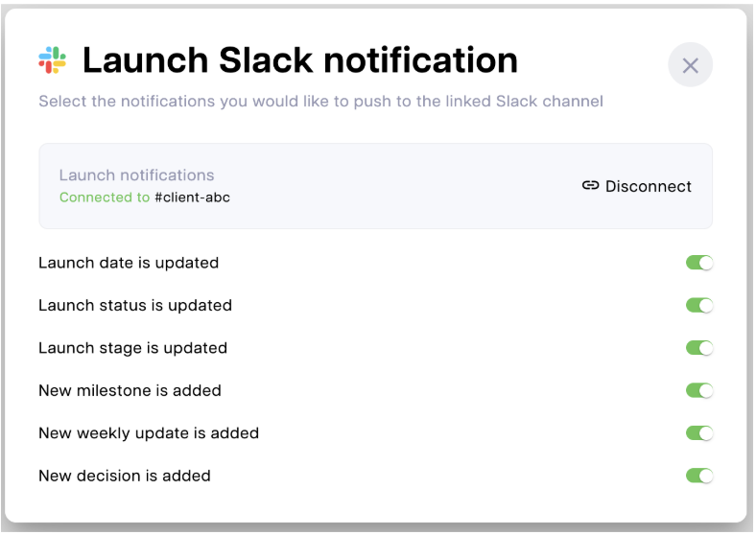Click the Slack logo icon

click(53, 60)
